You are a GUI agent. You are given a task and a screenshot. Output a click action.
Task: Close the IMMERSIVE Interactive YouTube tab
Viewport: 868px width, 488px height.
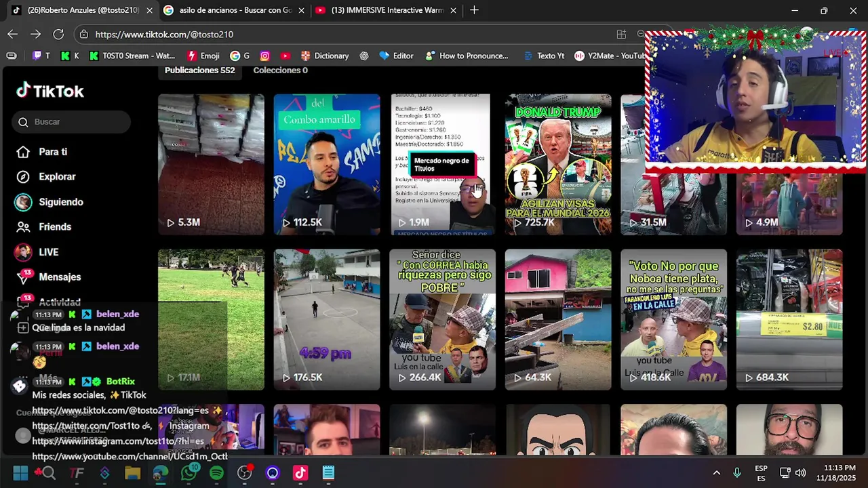point(453,10)
